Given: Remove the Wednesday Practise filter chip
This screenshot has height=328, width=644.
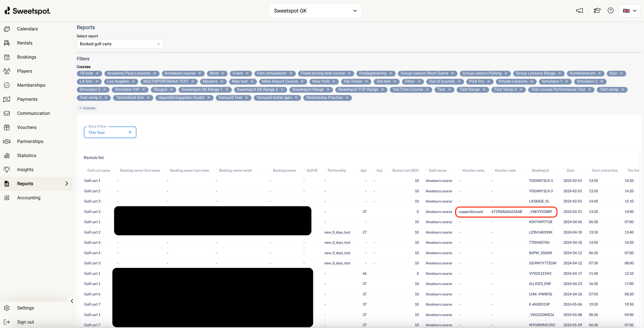Looking at the screenshot, I should [347, 98].
